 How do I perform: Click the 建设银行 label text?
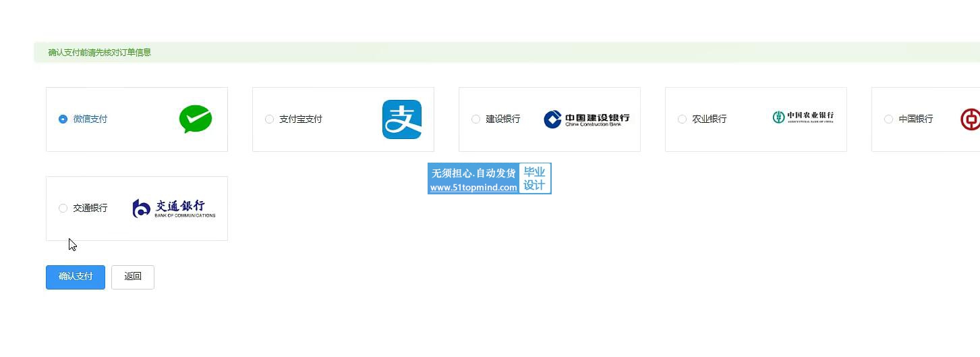click(503, 119)
